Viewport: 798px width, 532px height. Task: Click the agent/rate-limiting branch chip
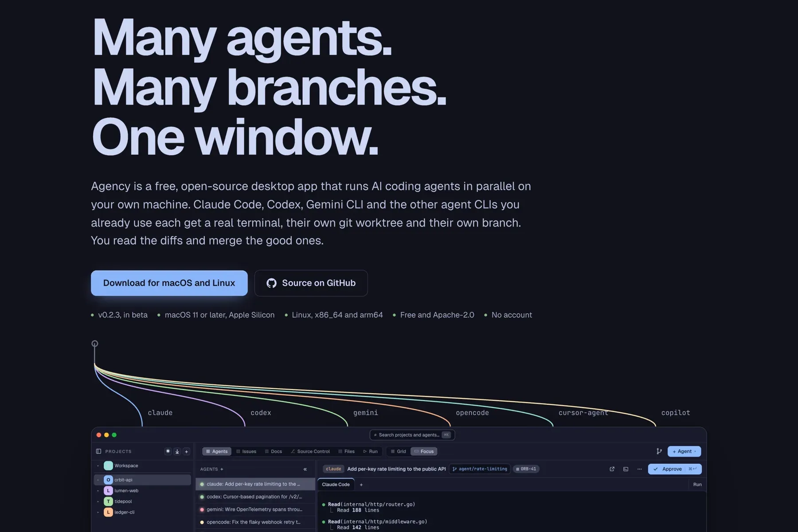pos(480,469)
